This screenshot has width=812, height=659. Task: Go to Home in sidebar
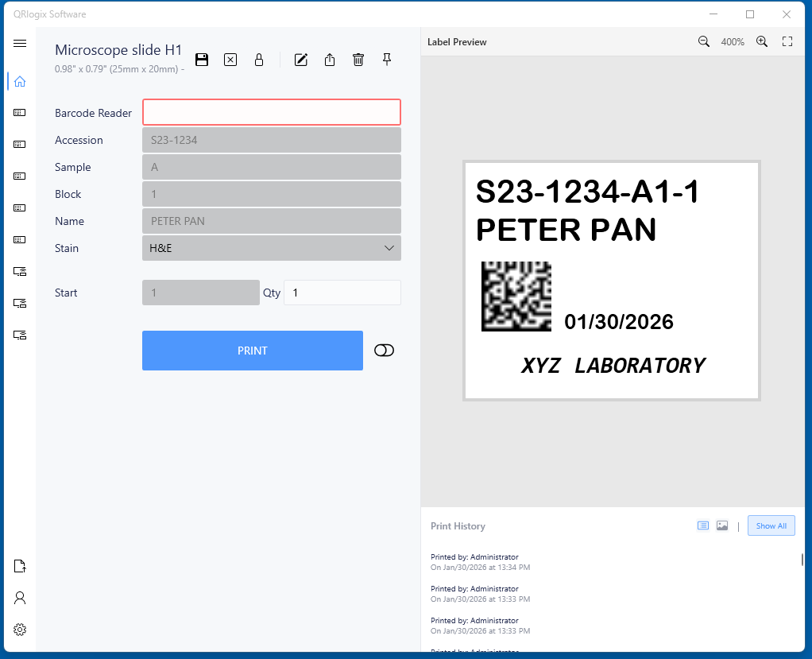click(20, 81)
